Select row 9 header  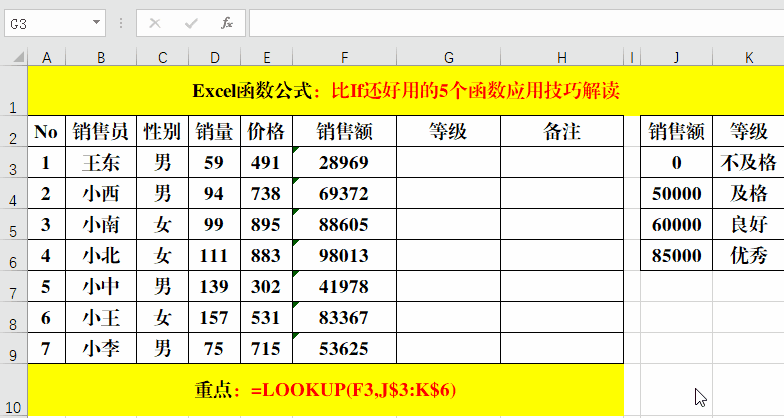(14, 348)
